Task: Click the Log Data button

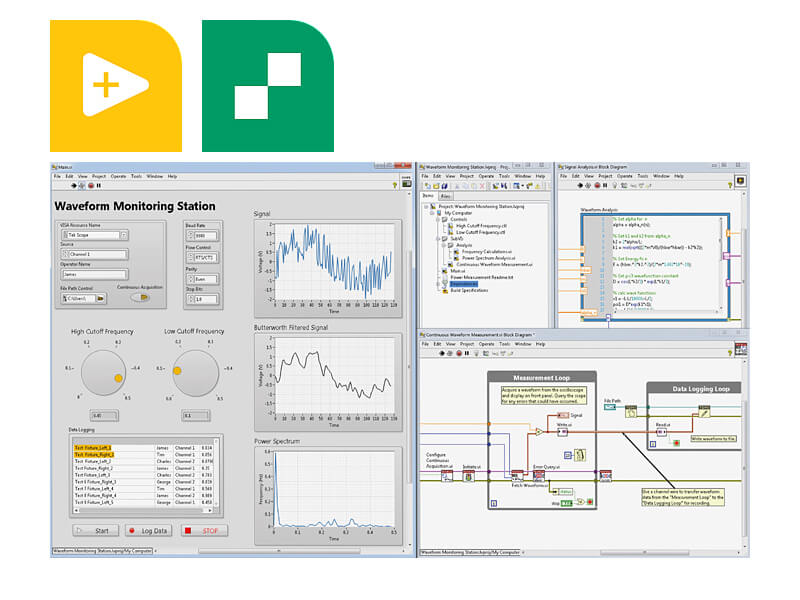Action: pos(149,531)
